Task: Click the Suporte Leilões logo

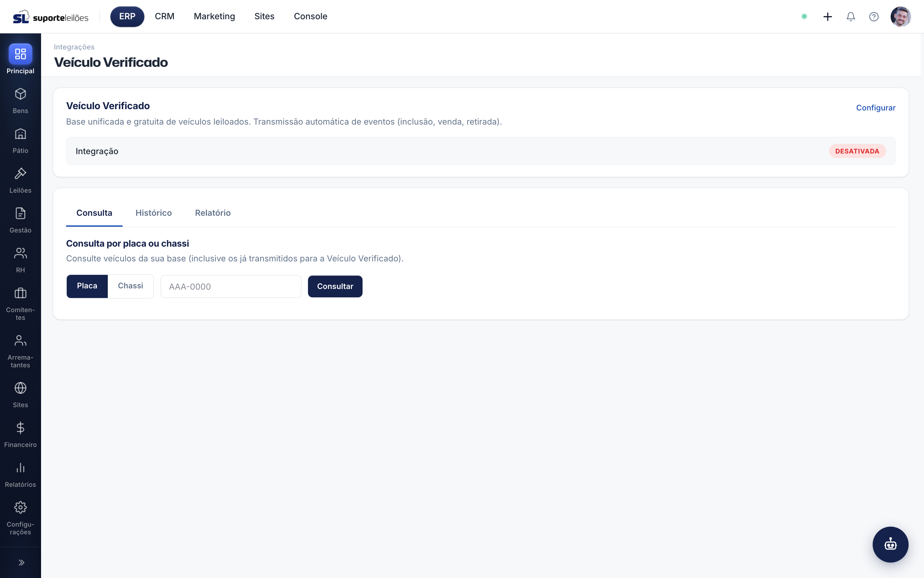Action: point(51,17)
